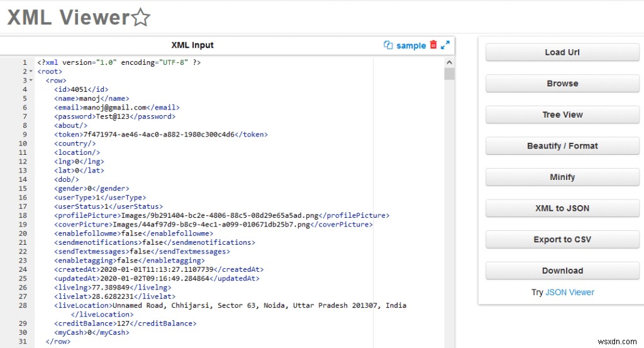Click the scrollbar up arrow in editor
Viewport: 644px width, 348px height.
click(x=449, y=62)
